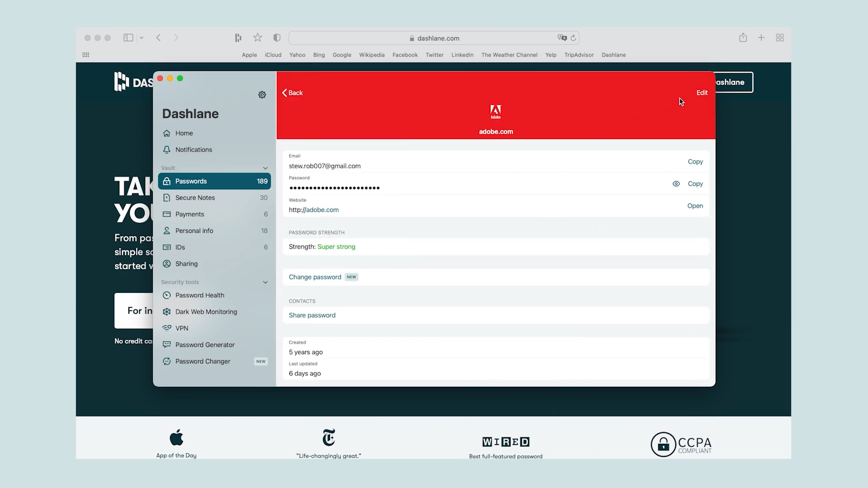Open the adobe.com website
Viewport: 868px width, 488px height.
695,206
